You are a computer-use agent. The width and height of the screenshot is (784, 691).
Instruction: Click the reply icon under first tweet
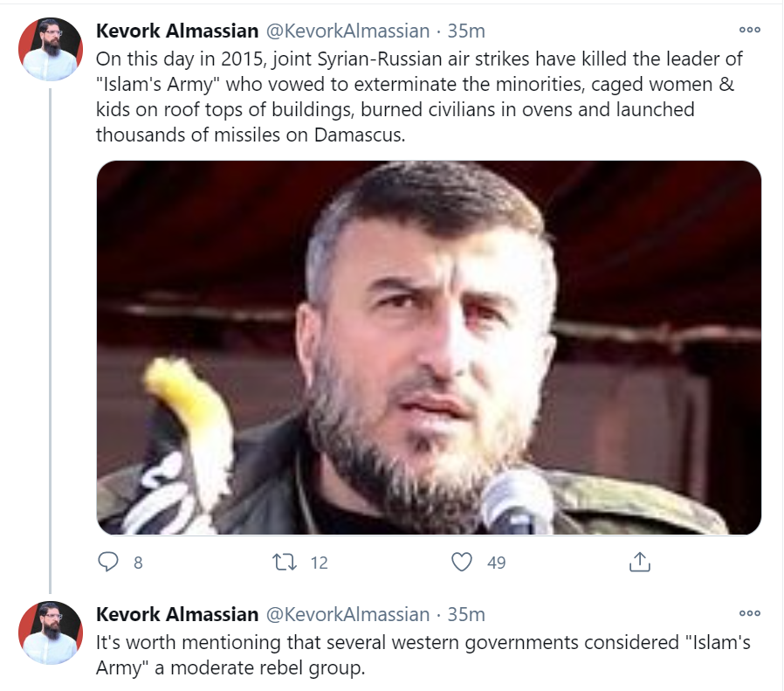108,562
